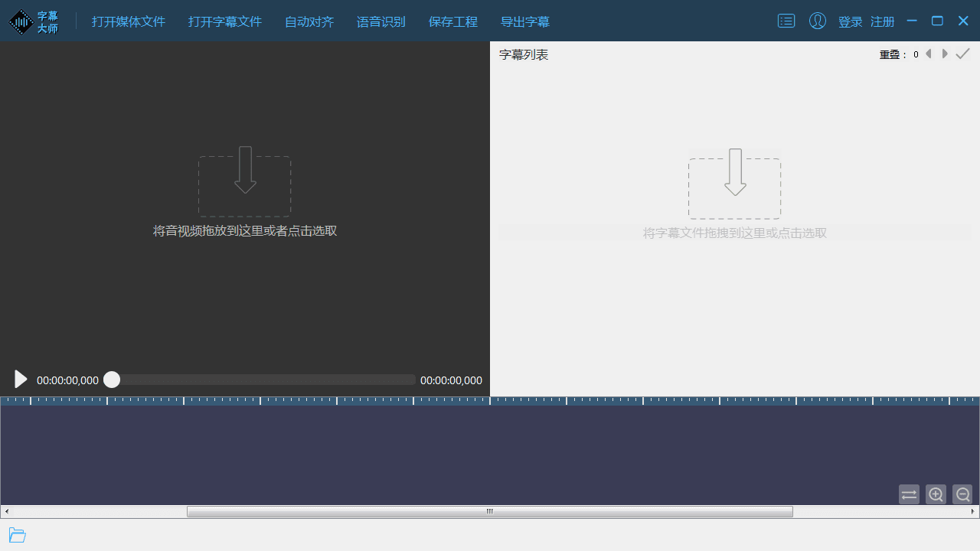Click 导出字幕 to export subtitles
This screenshot has height=551, width=980.
click(x=525, y=21)
